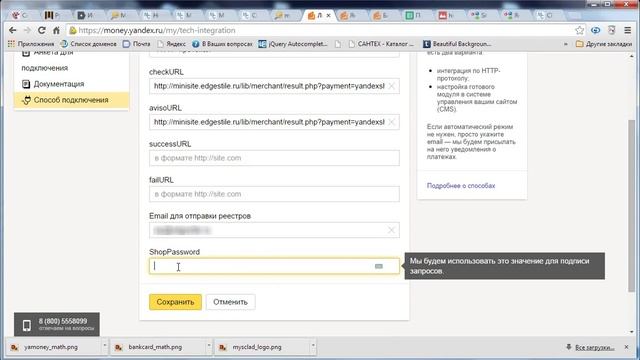This screenshot has height=360, width=640.
Task: Open the downloaded mysclad_logo.png file
Action: [257, 347]
